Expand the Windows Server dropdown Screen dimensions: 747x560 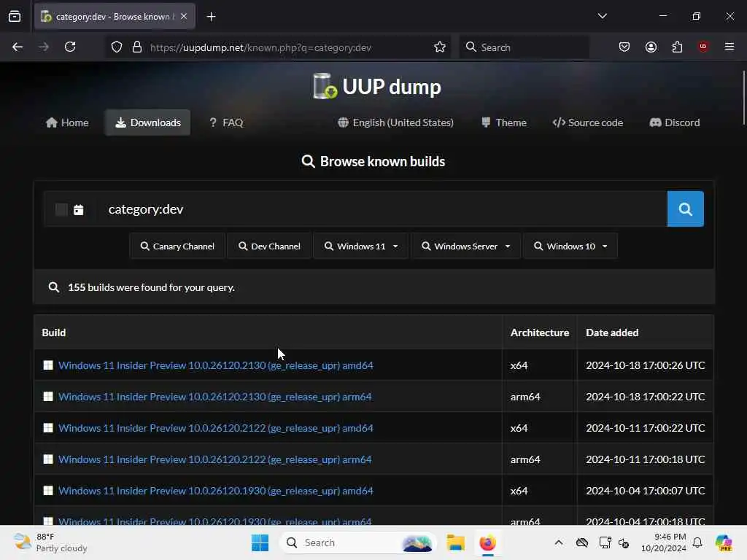pos(465,246)
